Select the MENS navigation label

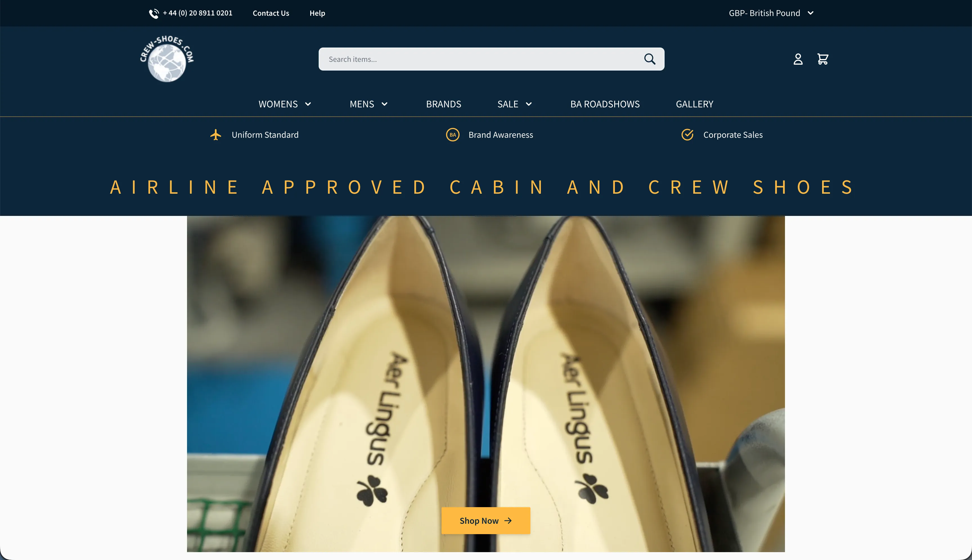(362, 104)
